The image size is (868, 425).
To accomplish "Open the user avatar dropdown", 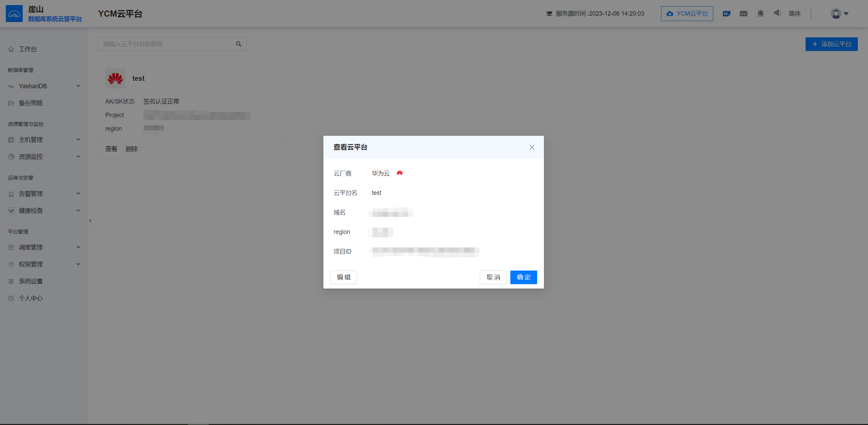I will 839,14.
